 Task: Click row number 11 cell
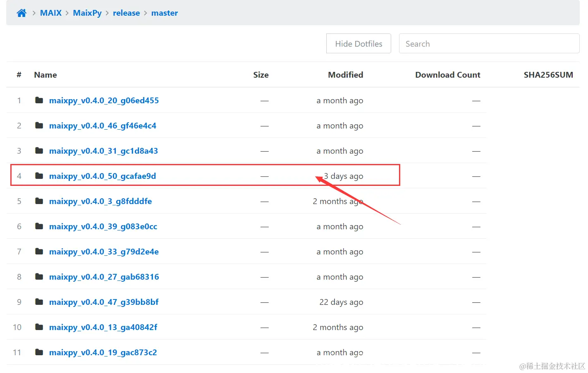click(x=17, y=352)
